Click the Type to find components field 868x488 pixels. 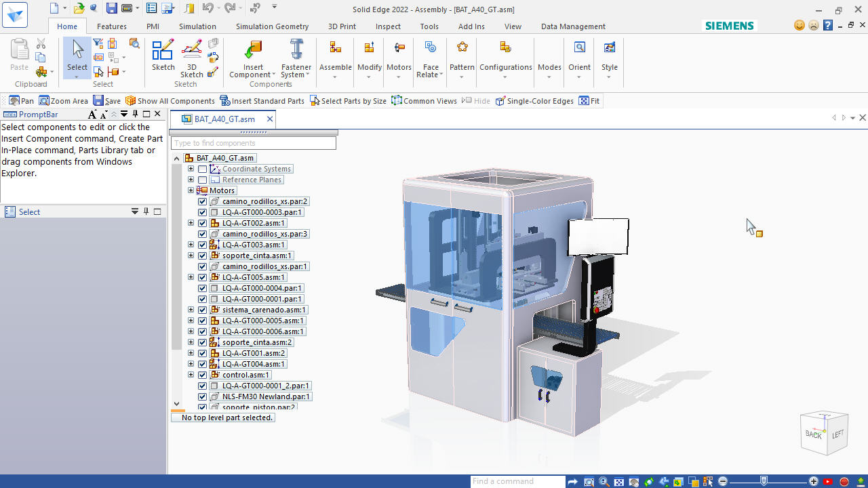click(254, 143)
